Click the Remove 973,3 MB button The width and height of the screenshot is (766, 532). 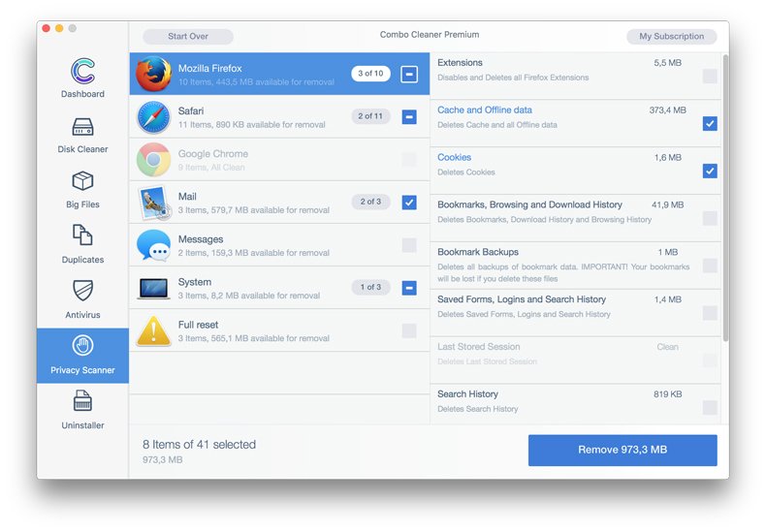(x=622, y=450)
